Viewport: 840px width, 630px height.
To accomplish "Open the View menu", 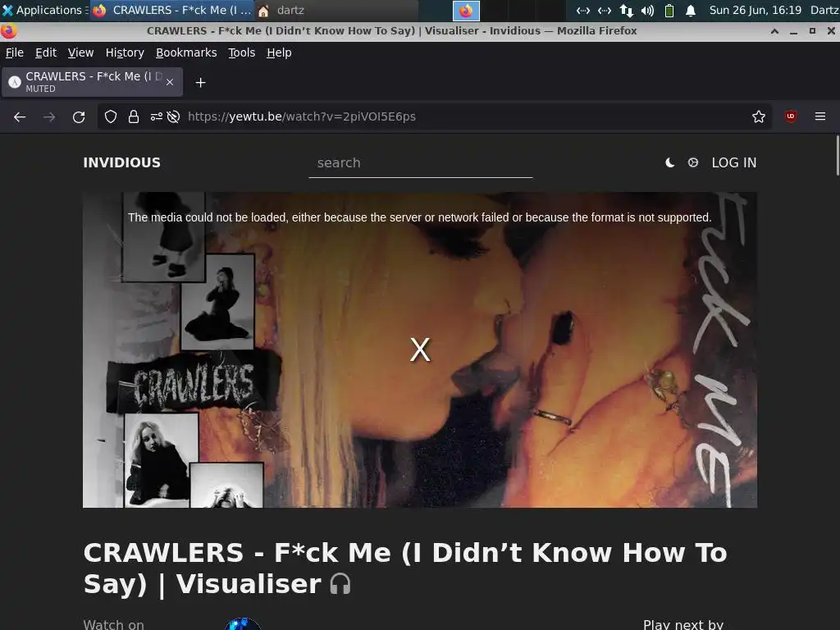I will coord(81,52).
